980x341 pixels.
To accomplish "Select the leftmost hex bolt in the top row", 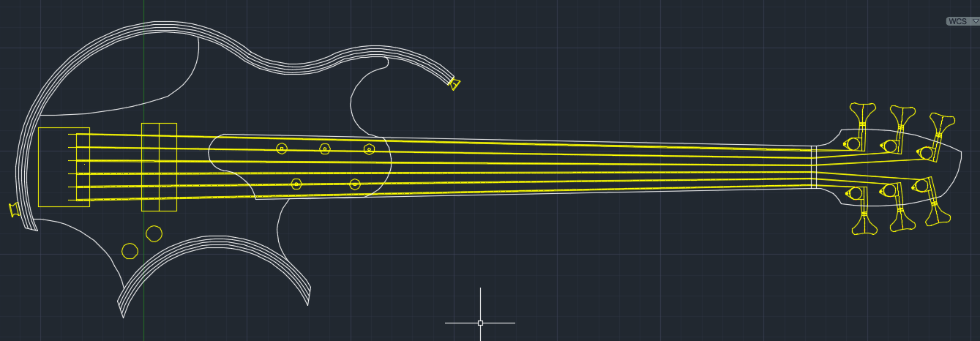I will (282, 149).
